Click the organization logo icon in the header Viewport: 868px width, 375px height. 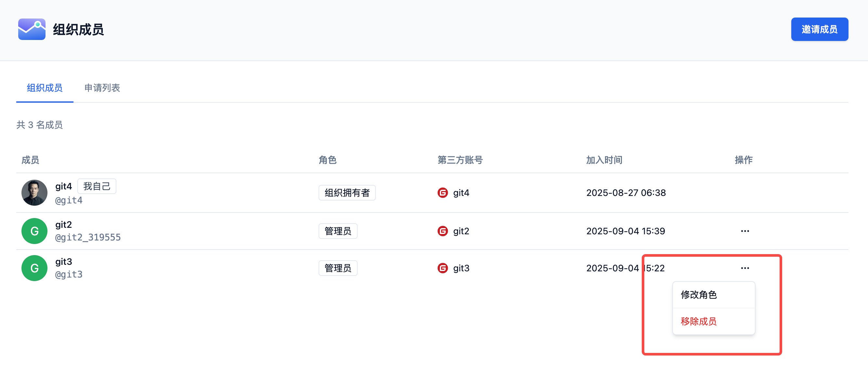pos(32,29)
